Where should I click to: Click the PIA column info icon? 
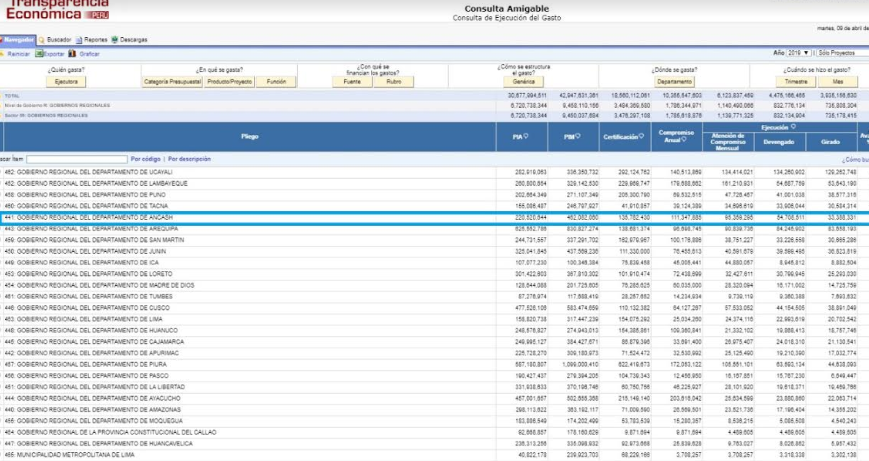[x=526, y=137]
